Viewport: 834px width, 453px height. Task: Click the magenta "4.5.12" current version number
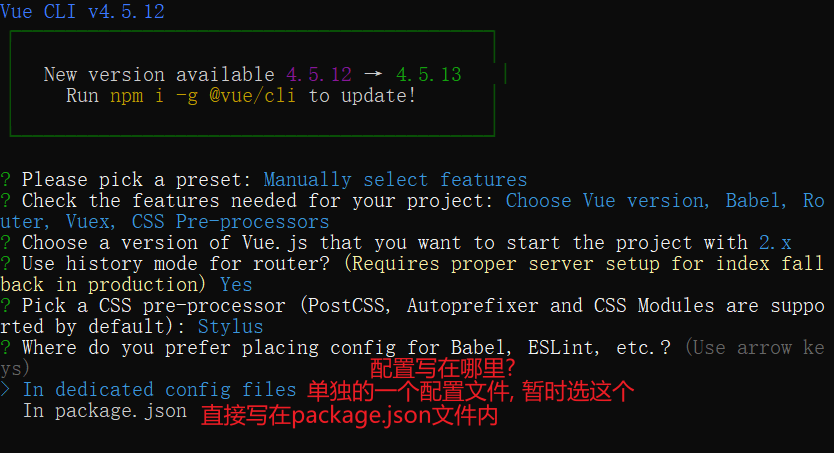coord(319,75)
